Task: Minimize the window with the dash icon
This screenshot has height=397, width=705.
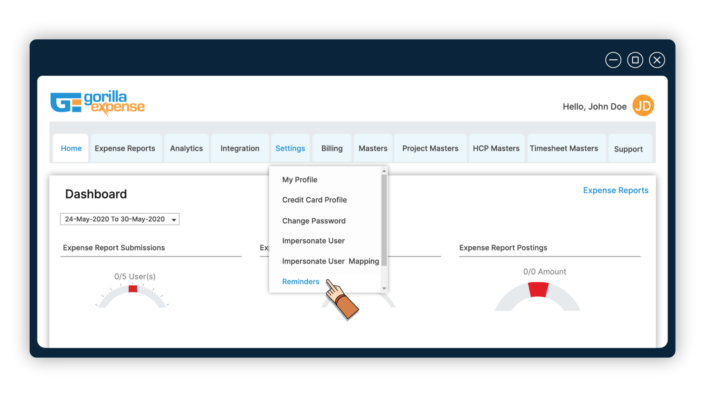Action: coord(613,60)
